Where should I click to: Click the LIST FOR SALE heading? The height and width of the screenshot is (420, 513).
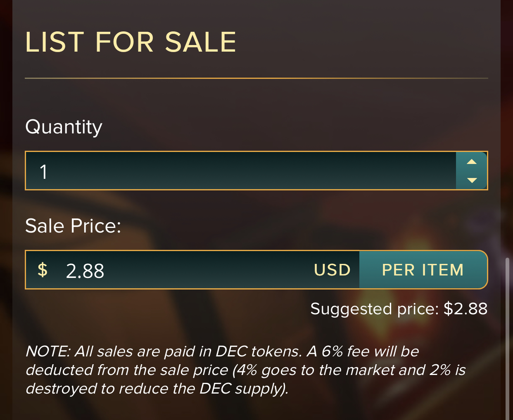[x=131, y=42]
